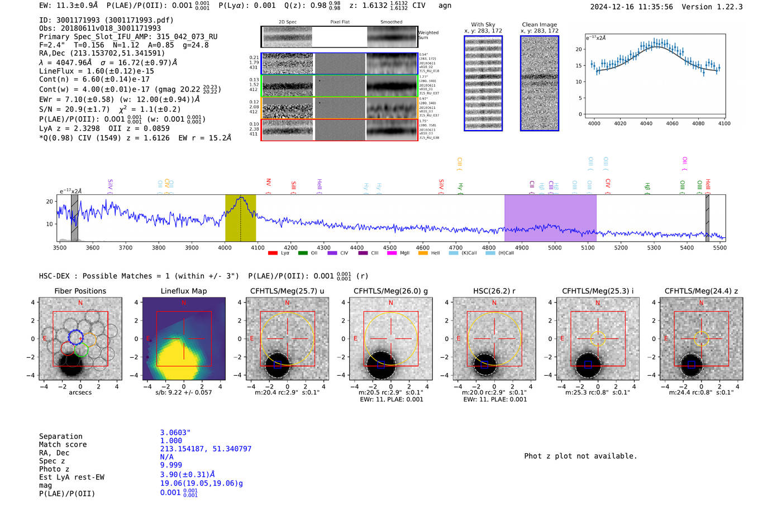The height and width of the screenshot is (532, 782).
Task: Open the CFHTLS/Meg(25.7) u image
Action: coord(287,339)
